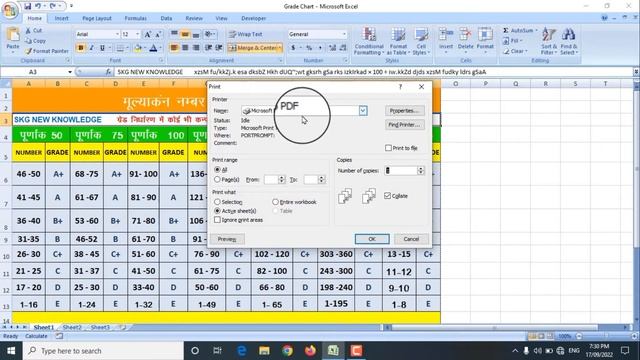The image size is (640, 360).
Task: Click the Number of copies field
Action: pyautogui.click(x=400, y=171)
